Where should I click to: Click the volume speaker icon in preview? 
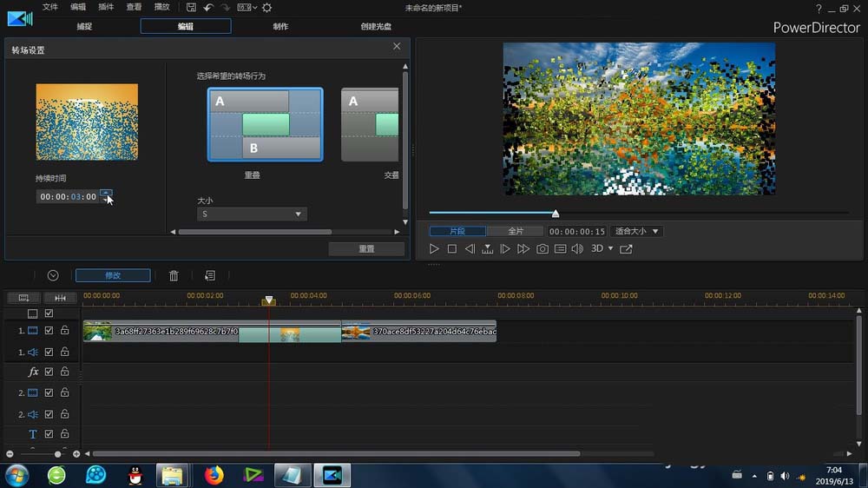coord(577,248)
